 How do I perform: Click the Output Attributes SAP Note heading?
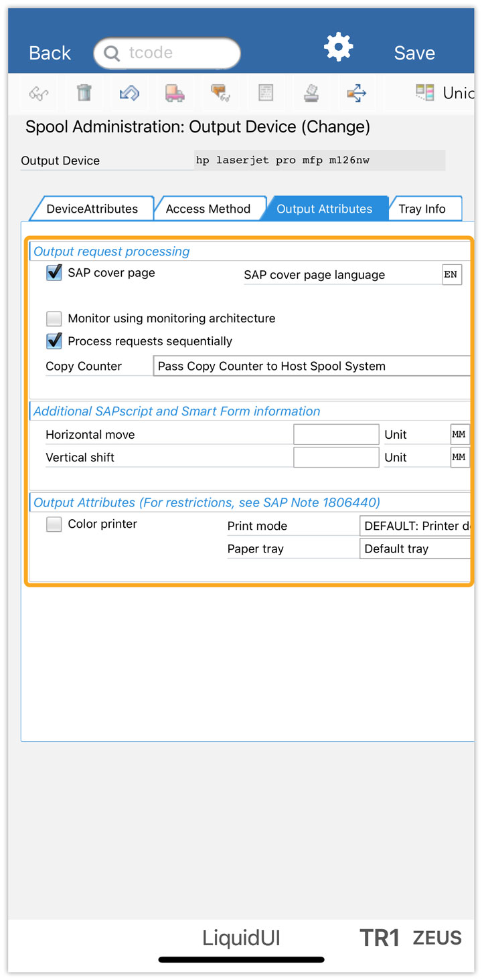(x=207, y=502)
